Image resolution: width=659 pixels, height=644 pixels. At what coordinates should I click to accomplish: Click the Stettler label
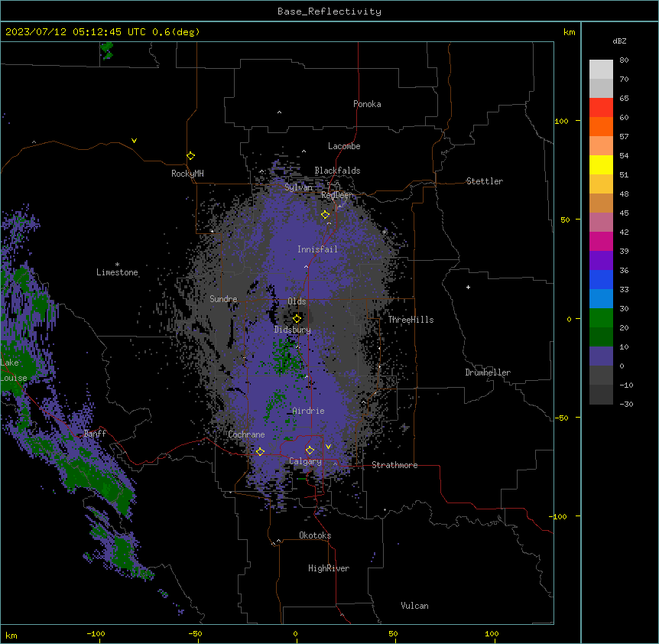485,181
